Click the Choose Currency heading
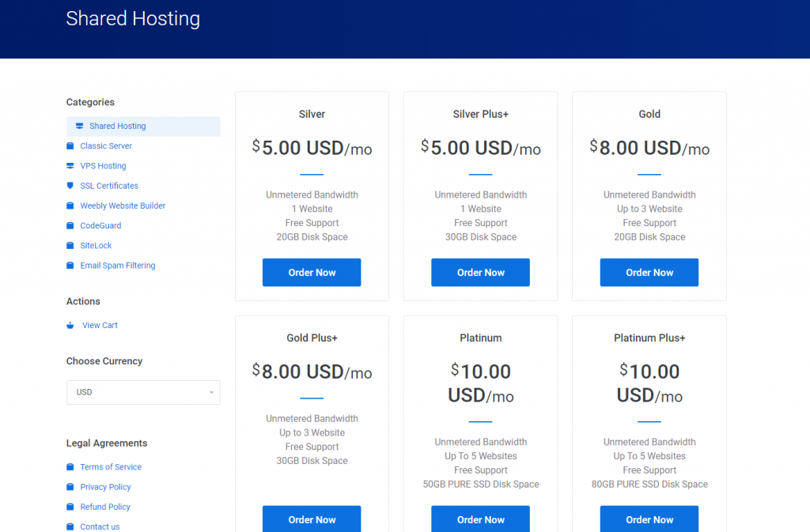810x532 pixels. coord(104,361)
